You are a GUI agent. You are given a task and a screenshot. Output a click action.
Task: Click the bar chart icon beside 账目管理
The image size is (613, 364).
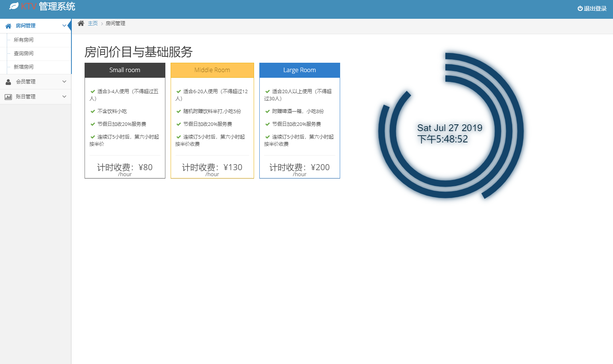click(8, 97)
